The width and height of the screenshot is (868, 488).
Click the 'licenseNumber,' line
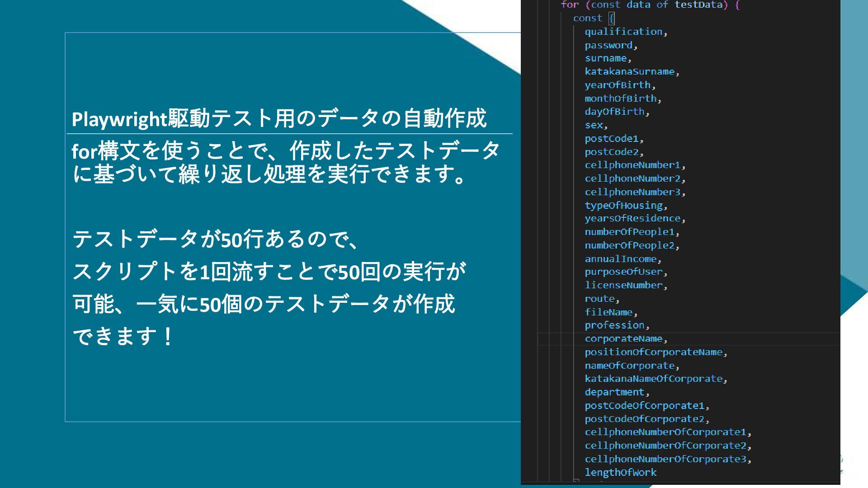[x=626, y=285]
